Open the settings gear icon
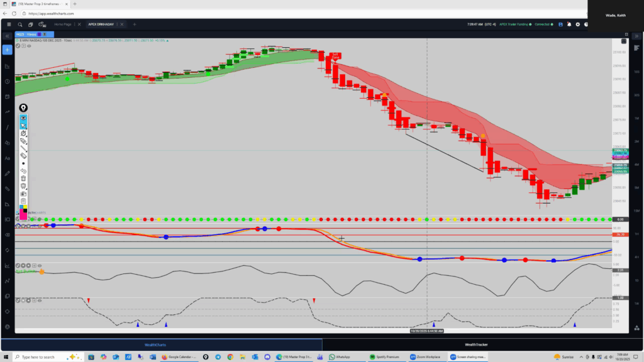Screen dimensions: 644x362 [577, 24]
